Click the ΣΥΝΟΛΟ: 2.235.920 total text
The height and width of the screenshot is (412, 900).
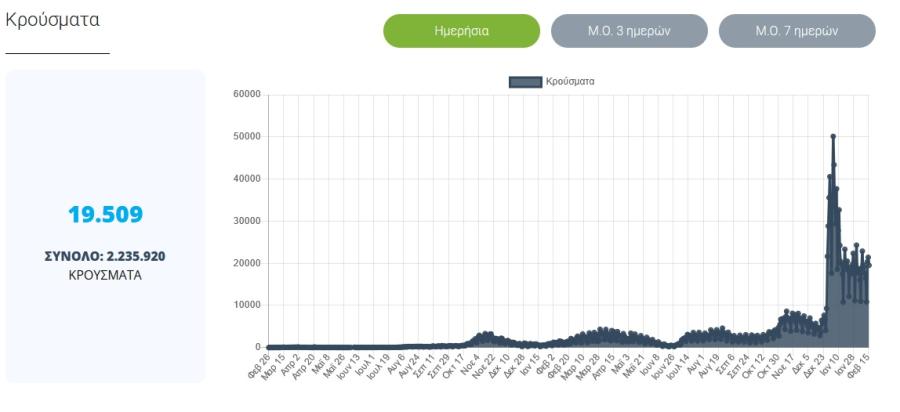[x=105, y=256]
